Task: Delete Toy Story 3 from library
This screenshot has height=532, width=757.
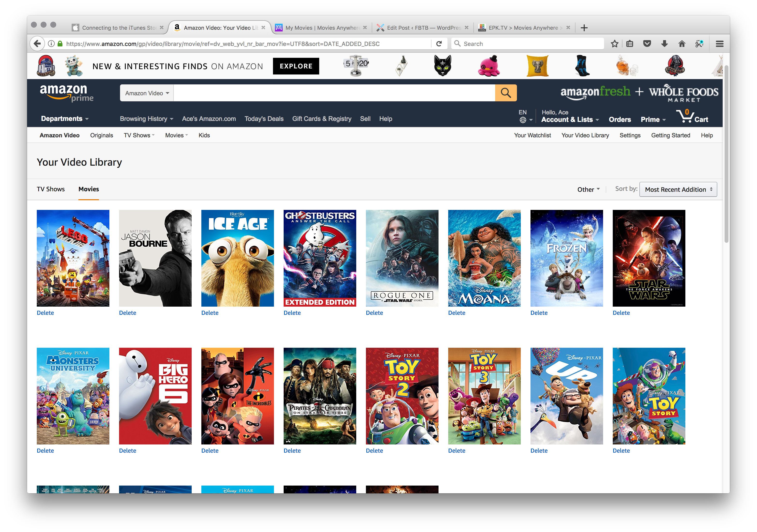Action: (457, 451)
